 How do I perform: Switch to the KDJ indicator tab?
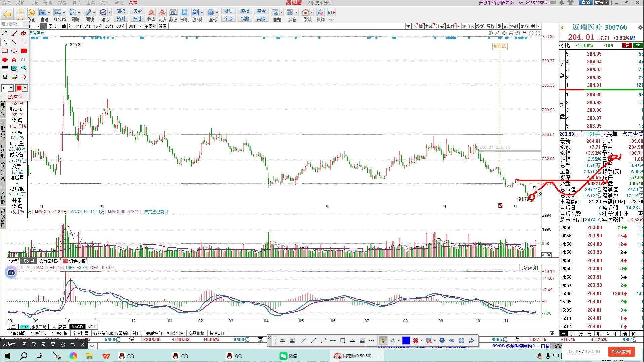91,327
